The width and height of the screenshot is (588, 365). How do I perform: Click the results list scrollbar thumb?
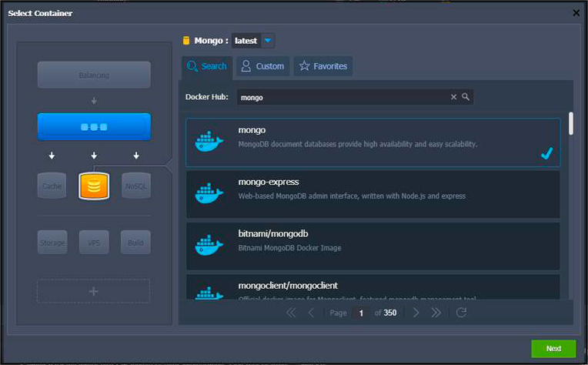(571, 123)
